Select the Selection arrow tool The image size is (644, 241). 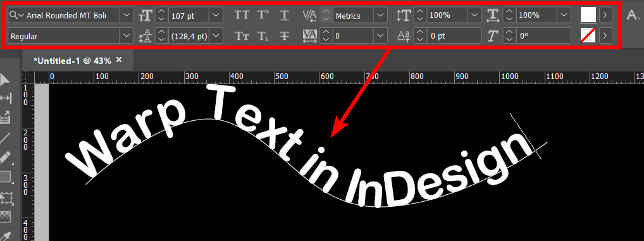pyautogui.click(x=5, y=80)
